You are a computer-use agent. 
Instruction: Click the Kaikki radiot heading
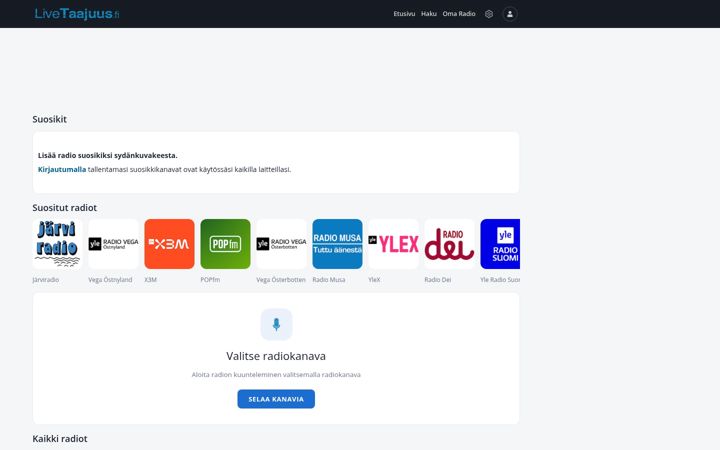click(60, 439)
